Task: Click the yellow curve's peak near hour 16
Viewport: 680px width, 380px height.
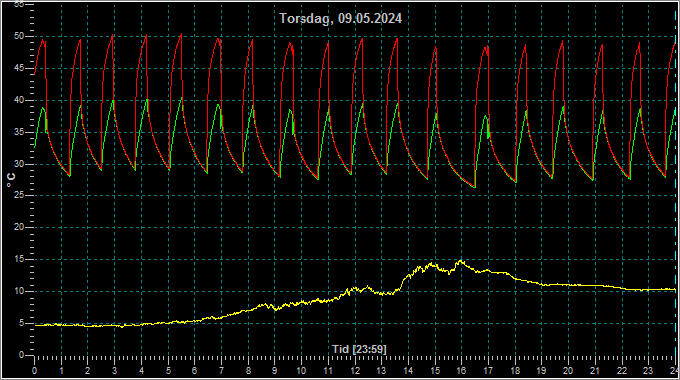Action: click(461, 261)
